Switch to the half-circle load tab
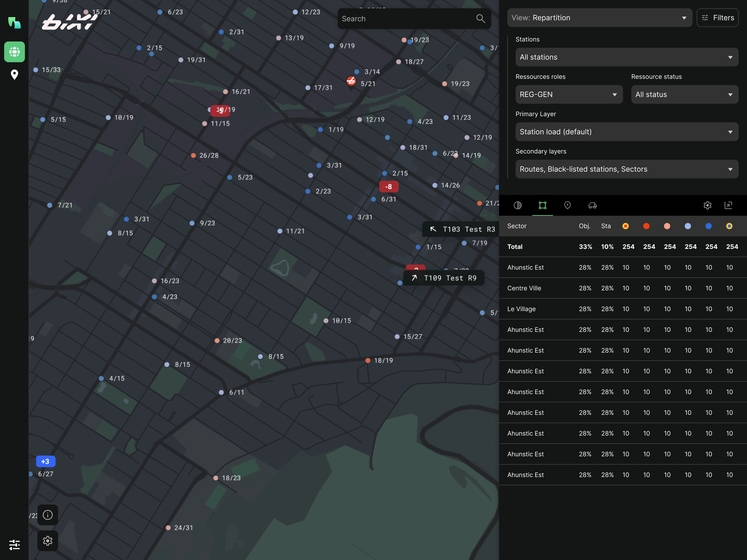The height and width of the screenshot is (560, 747). coord(517,205)
